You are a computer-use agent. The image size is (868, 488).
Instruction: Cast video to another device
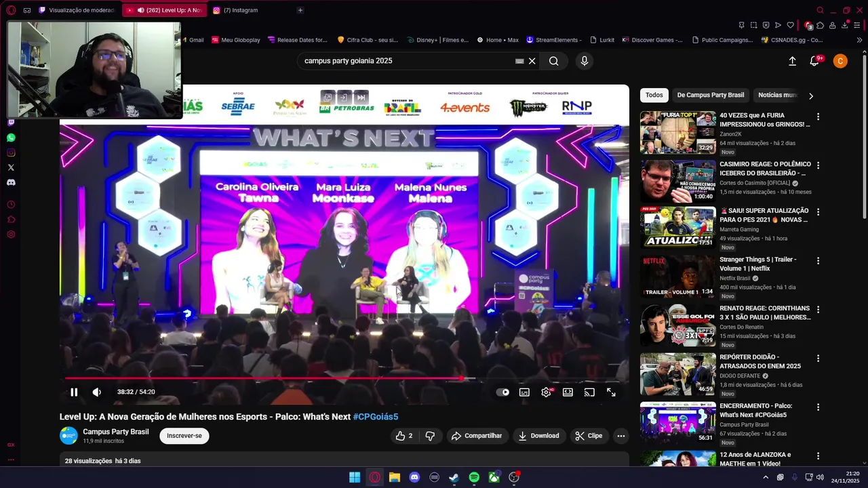589,392
